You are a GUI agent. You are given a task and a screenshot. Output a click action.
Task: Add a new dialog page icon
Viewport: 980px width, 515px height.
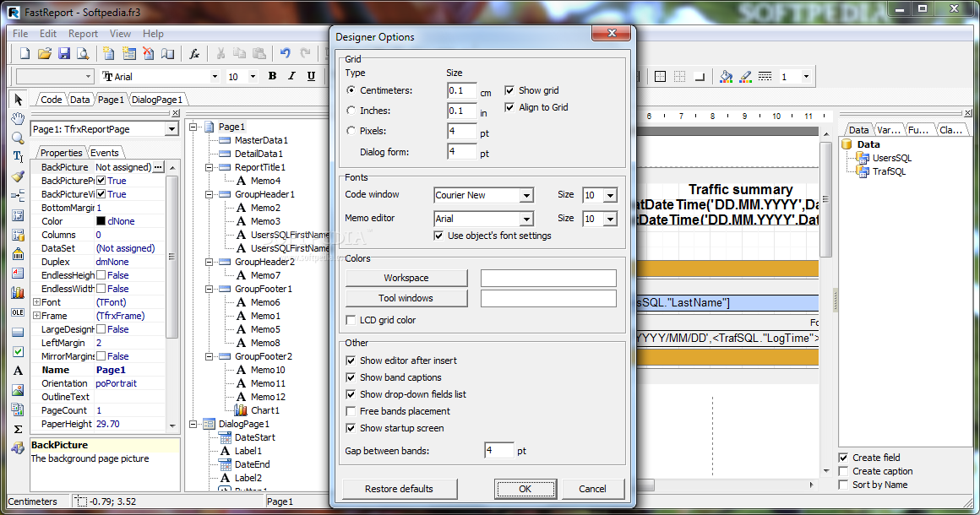(x=129, y=54)
